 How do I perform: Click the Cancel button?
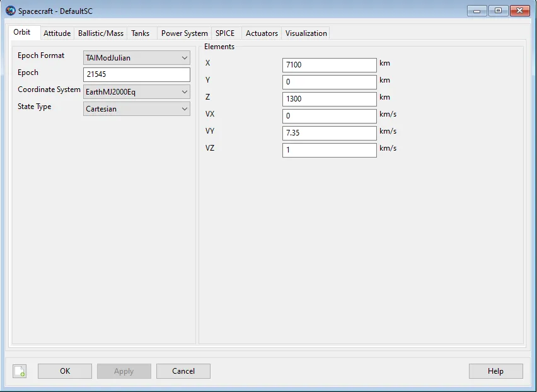click(183, 371)
